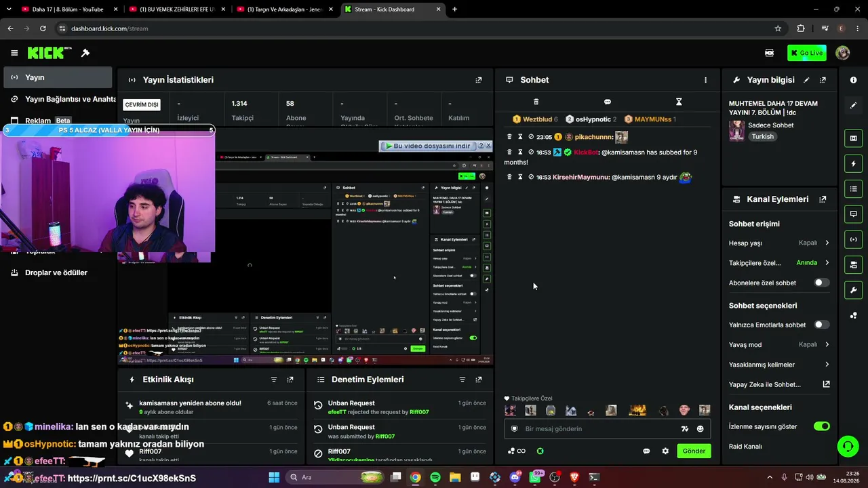
Task: Bookmark this page with the star icon
Action: pos(778,28)
